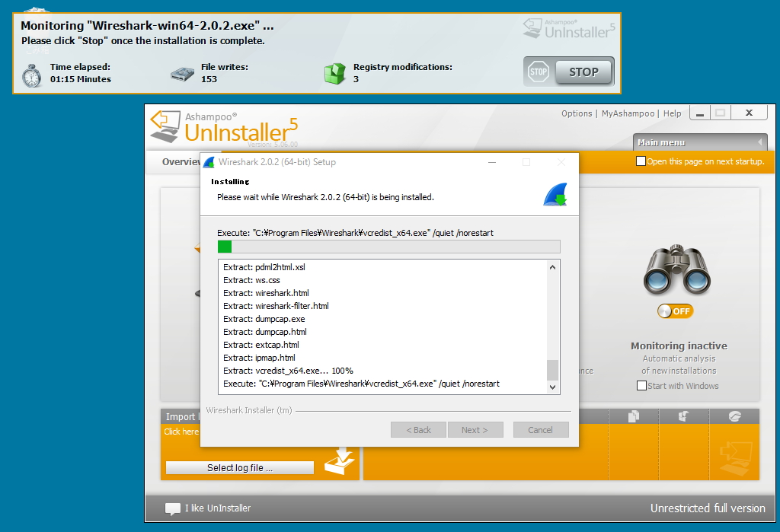Select log line Extract: vcredist_x64.exe... 100%
The width and height of the screenshot is (780, 532).
pyautogui.click(x=288, y=371)
